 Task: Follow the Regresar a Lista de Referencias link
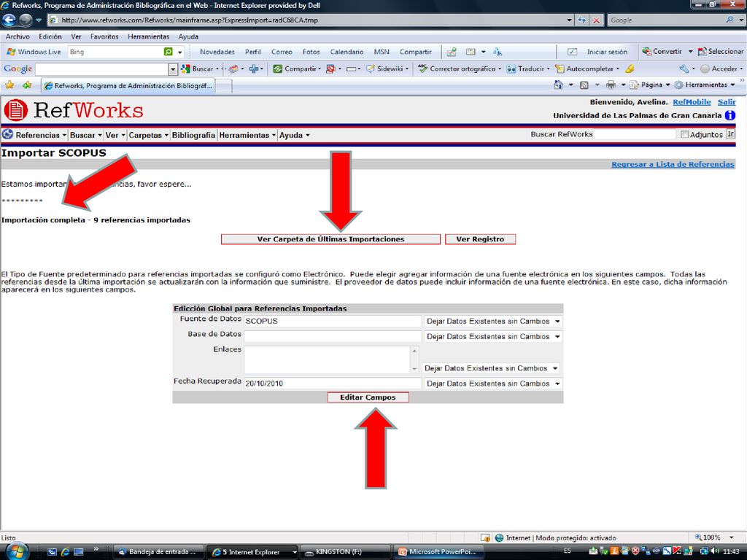pos(673,164)
